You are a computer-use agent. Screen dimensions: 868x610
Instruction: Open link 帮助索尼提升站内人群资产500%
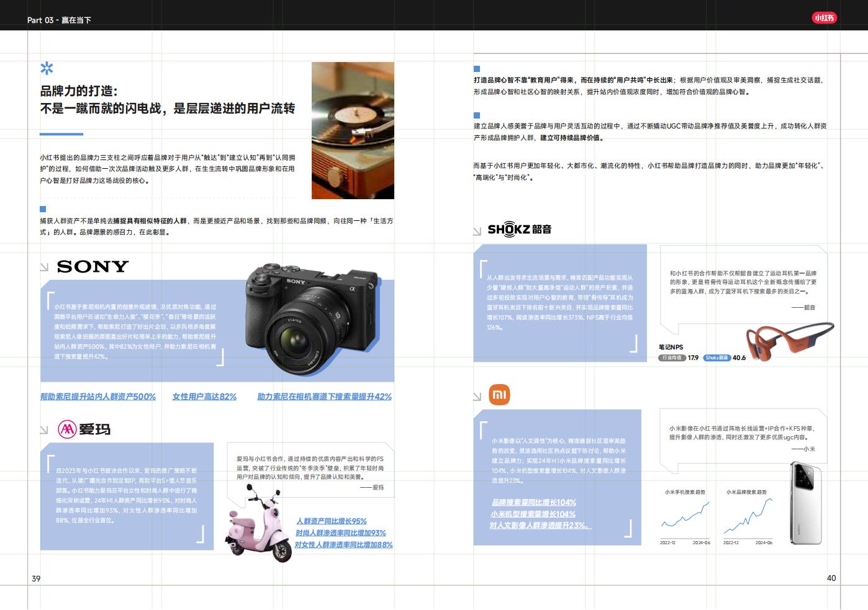pyautogui.click(x=98, y=397)
